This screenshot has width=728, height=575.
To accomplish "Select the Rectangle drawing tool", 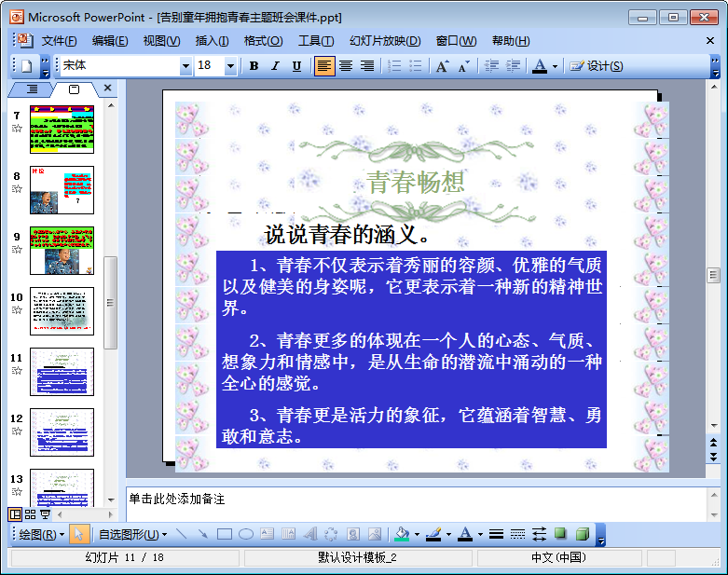I will [225, 535].
